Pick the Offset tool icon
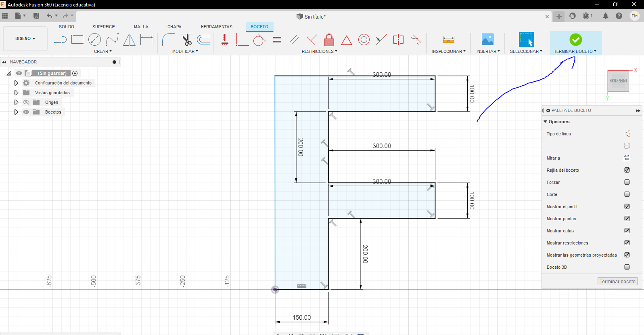The image size is (644, 335). (x=204, y=40)
